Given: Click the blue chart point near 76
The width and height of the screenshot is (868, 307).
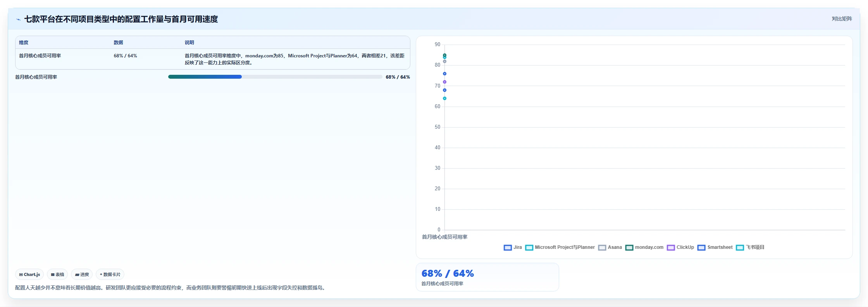Looking at the screenshot, I should (x=444, y=74).
